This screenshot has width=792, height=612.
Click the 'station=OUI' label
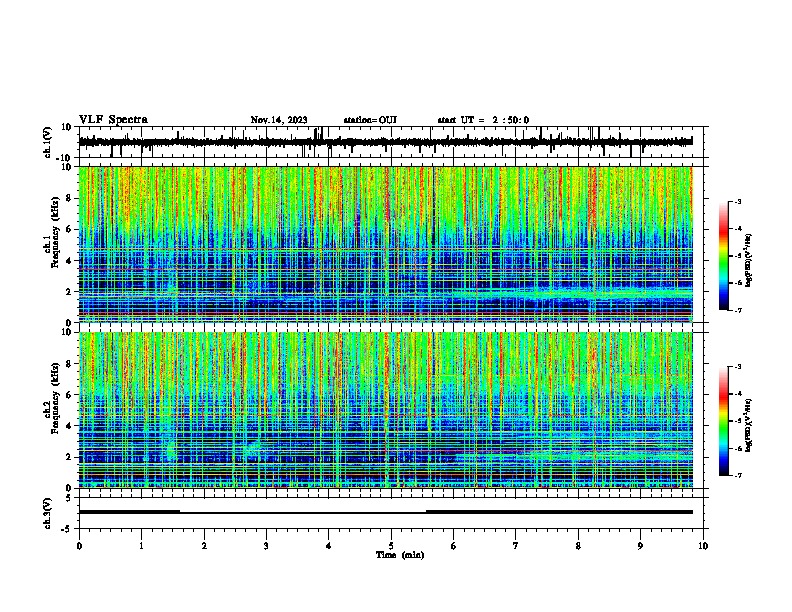(370, 120)
